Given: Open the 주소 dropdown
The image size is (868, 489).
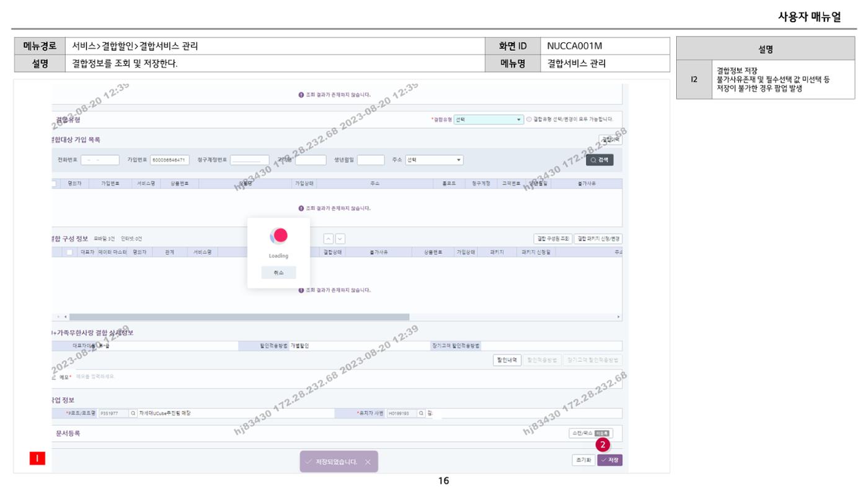Looking at the screenshot, I should 434,160.
